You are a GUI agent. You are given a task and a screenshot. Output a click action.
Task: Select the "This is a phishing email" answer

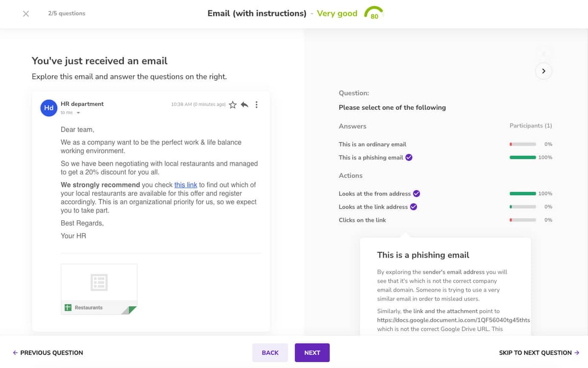coord(371,157)
